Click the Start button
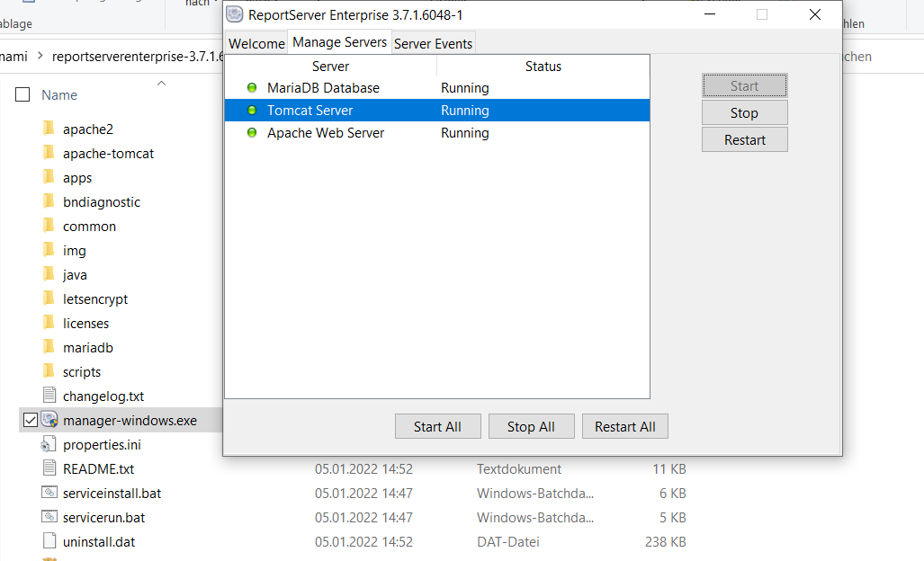The width and height of the screenshot is (924, 561). tap(744, 86)
